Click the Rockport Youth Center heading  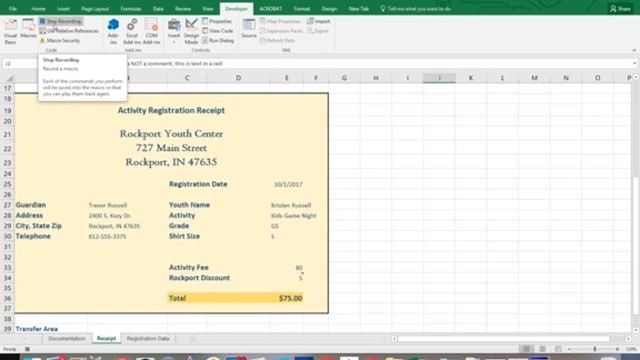tap(171, 133)
